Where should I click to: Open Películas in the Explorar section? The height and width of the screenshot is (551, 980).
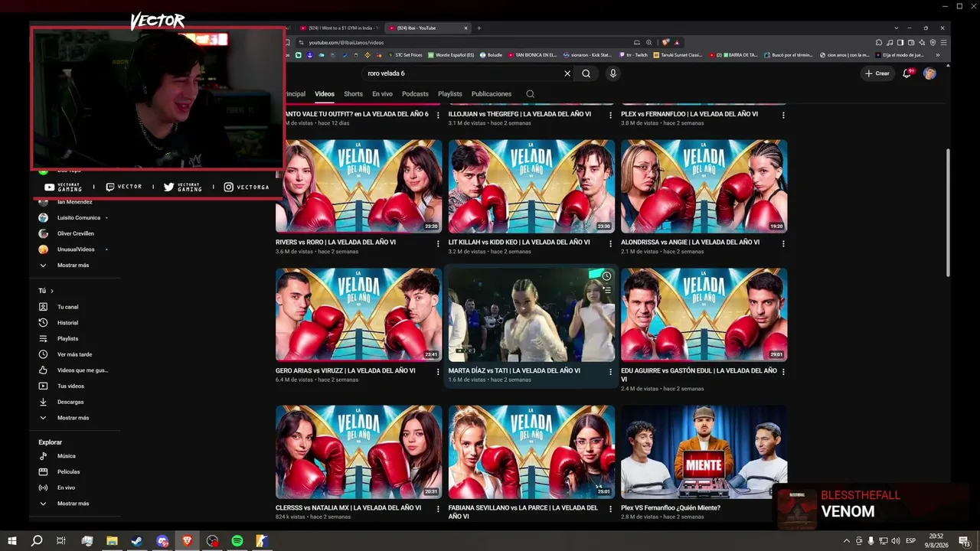click(68, 472)
